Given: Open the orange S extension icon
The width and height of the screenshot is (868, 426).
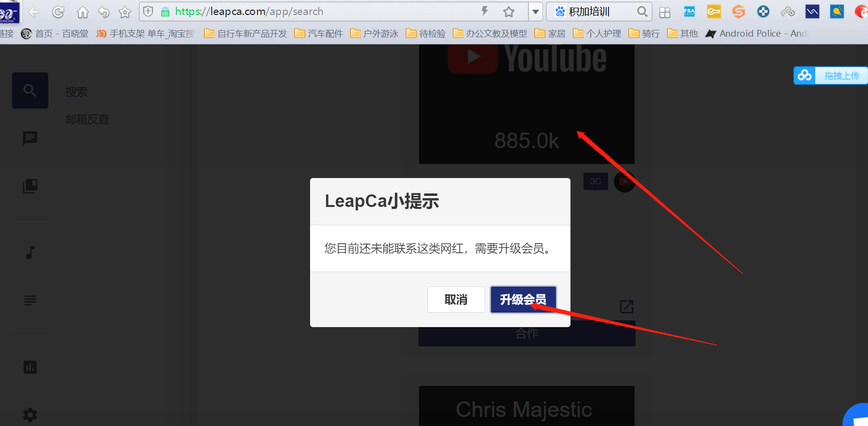Looking at the screenshot, I should click(x=738, y=12).
